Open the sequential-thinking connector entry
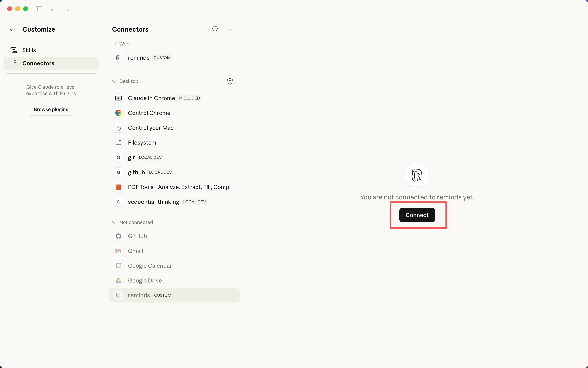 [x=153, y=202]
